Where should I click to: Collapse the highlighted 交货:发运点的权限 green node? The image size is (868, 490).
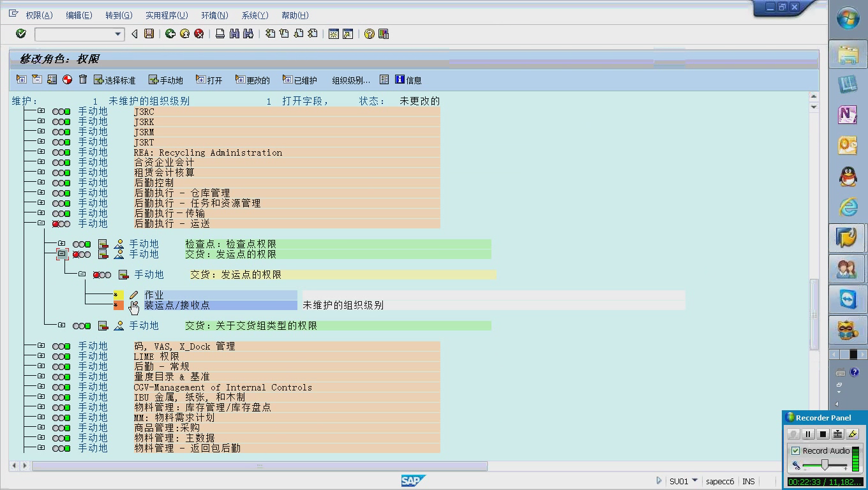[x=61, y=254]
